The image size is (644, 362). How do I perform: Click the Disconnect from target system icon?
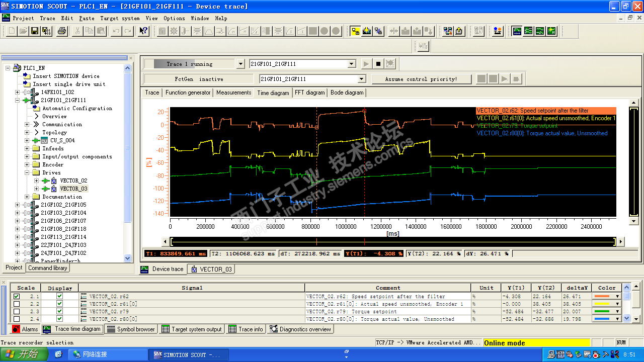point(378,31)
